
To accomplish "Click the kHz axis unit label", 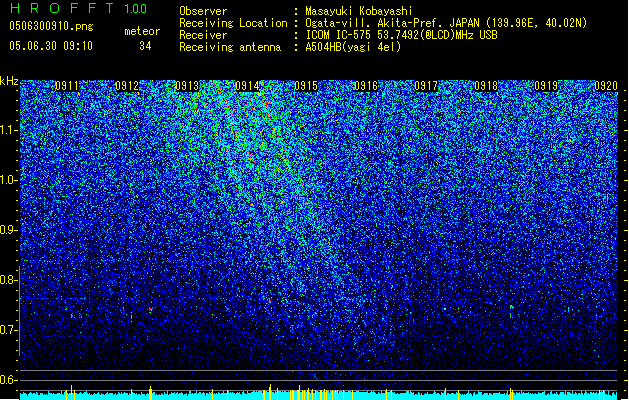I will (9, 81).
